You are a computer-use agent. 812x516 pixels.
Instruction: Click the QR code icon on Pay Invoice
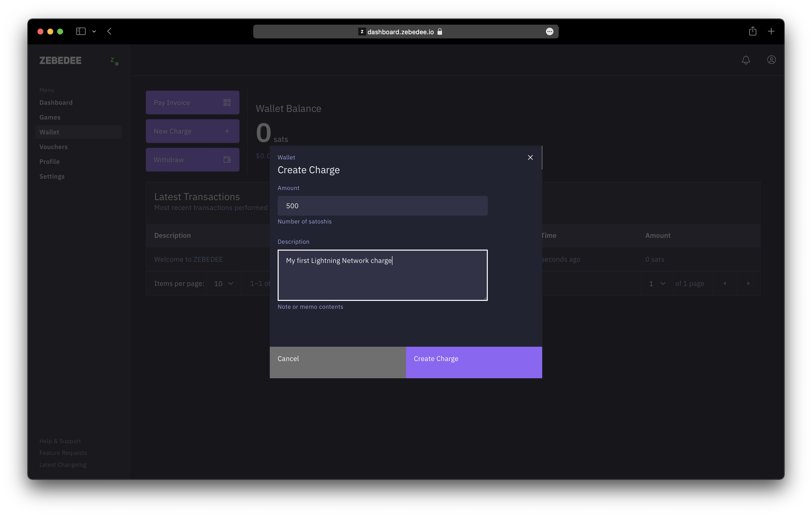pos(227,103)
